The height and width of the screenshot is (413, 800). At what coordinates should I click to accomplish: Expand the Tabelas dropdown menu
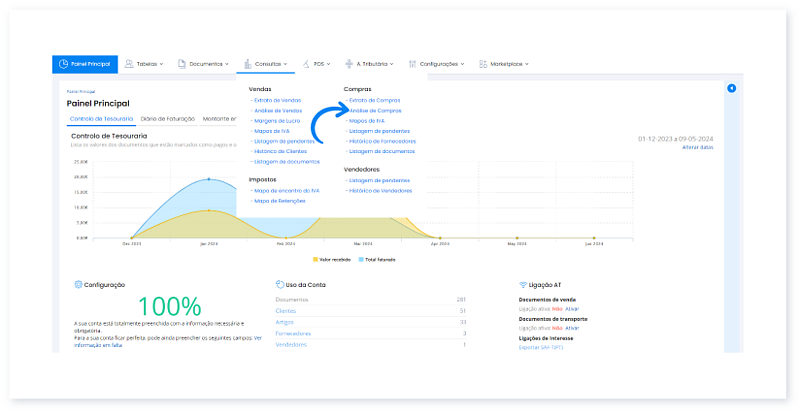coord(162,64)
